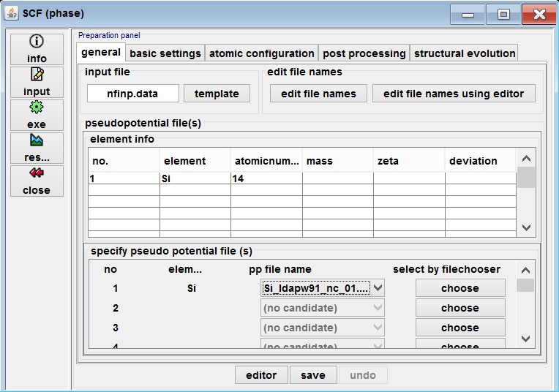Select the Si cell in element table
The image size is (559, 392).
195,178
